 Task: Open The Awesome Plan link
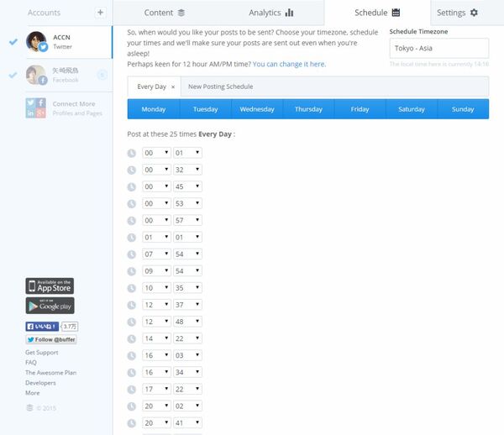click(50, 373)
